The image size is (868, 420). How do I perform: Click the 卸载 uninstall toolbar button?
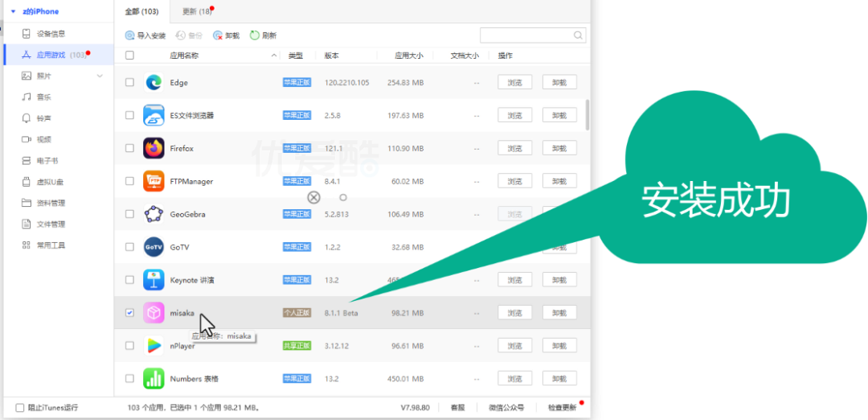[227, 35]
